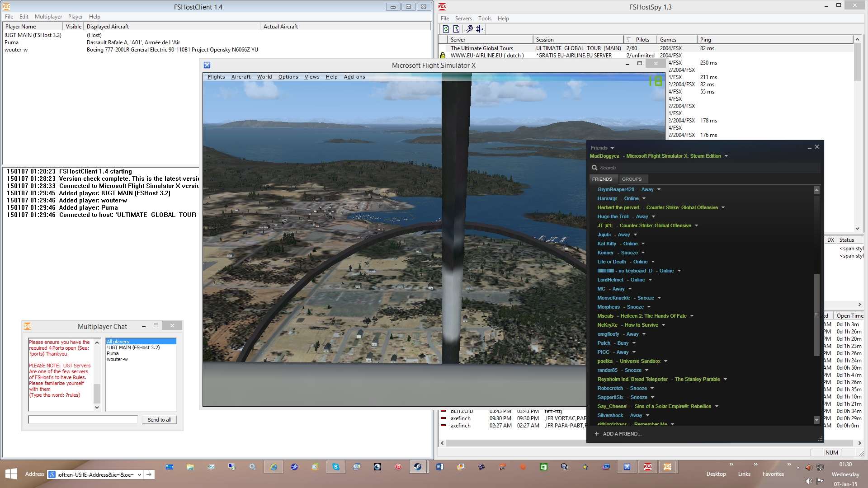The height and width of the screenshot is (488, 868).
Task: Click the refresh selected server icon
Action: pyautogui.click(x=457, y=29)
